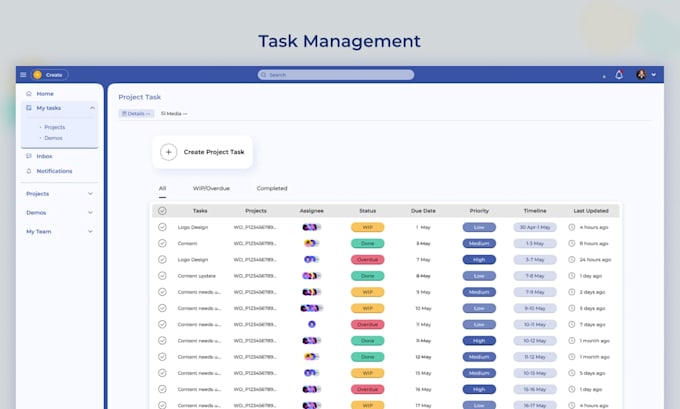Click assignee avatars on the 10 May row
Viewport: 680px width, 409px height.
pos(311,308)
